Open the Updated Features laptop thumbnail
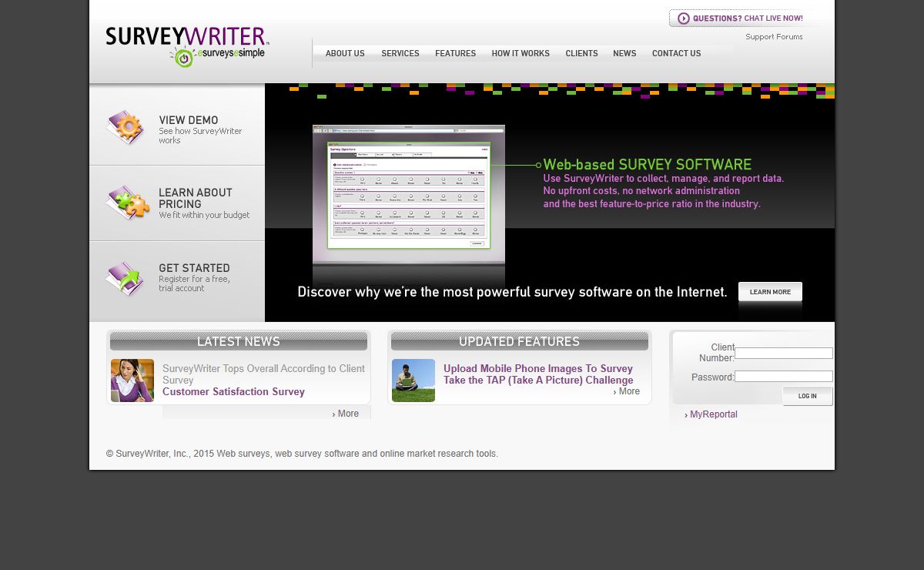Image resolution: width=924 pixels, height=570 pixels. point(413,381)
